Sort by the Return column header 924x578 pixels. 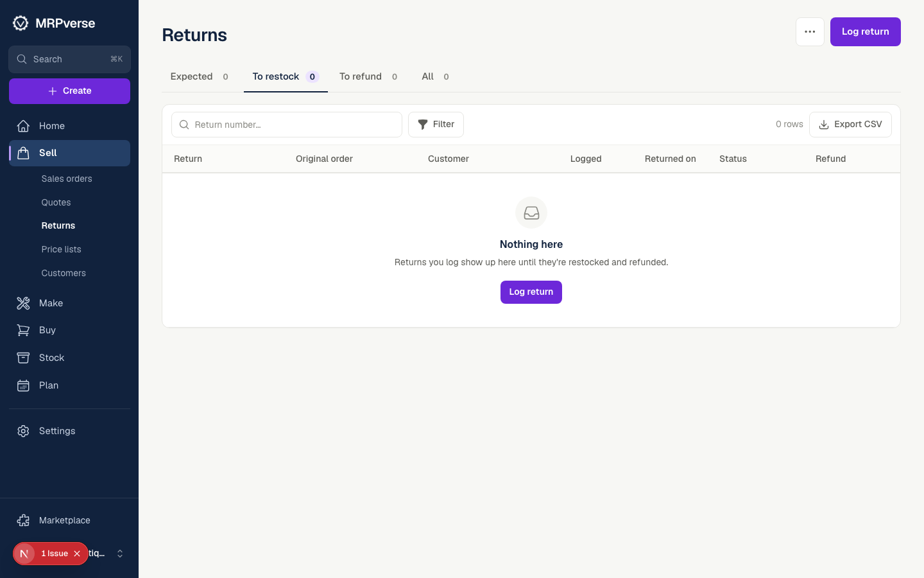pyautogui.click(x=188, y=159)
